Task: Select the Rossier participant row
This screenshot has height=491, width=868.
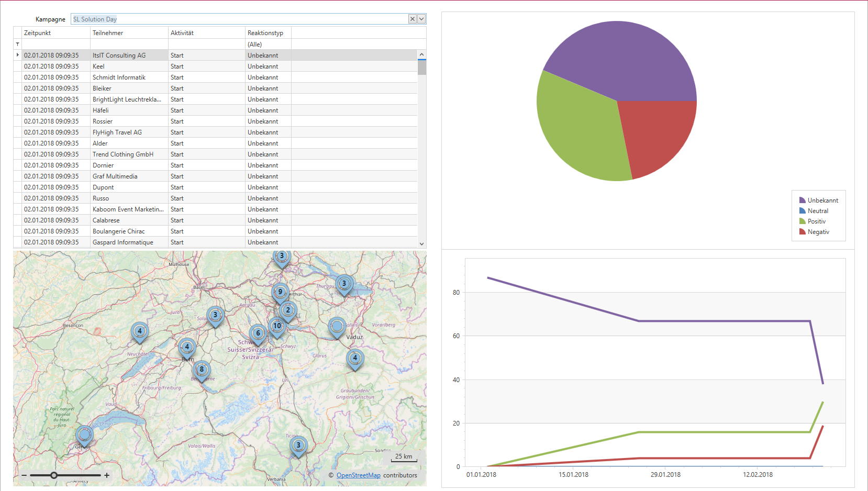Action: [215, 121]
